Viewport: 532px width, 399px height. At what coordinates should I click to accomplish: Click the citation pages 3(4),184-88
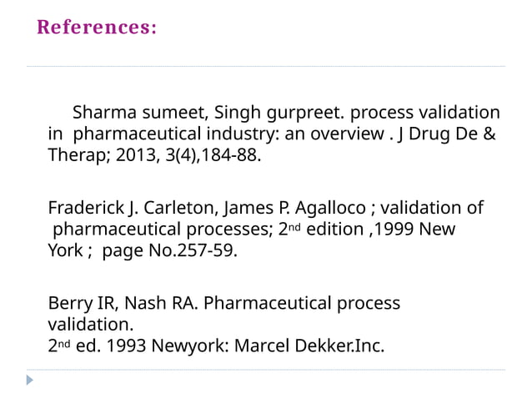pyautogui.click(x=208, y=155)
